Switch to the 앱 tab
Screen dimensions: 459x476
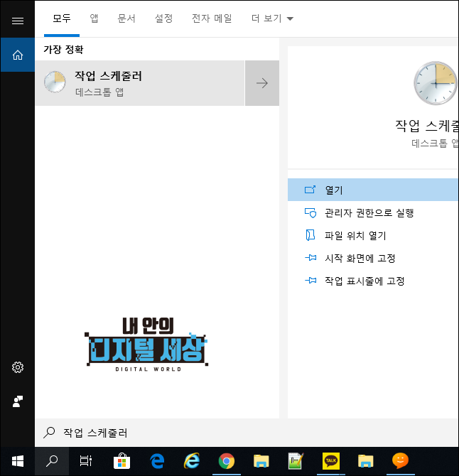(x=94, y=18)
